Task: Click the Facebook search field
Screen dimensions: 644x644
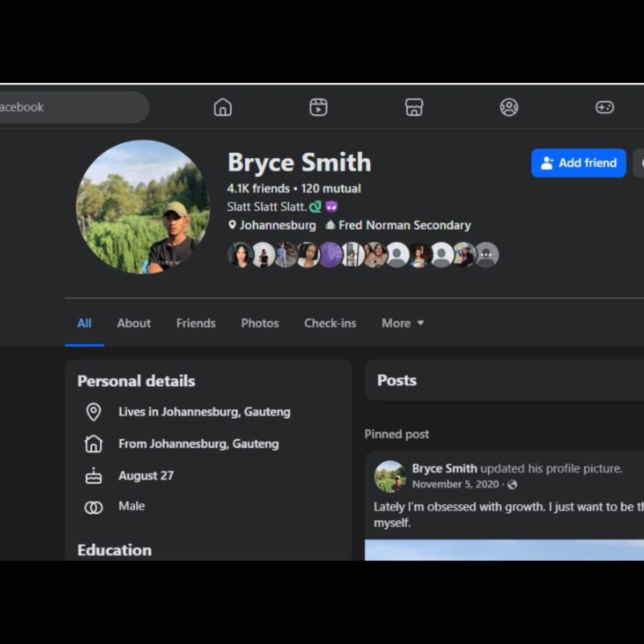Action: (x=74, y=107)
